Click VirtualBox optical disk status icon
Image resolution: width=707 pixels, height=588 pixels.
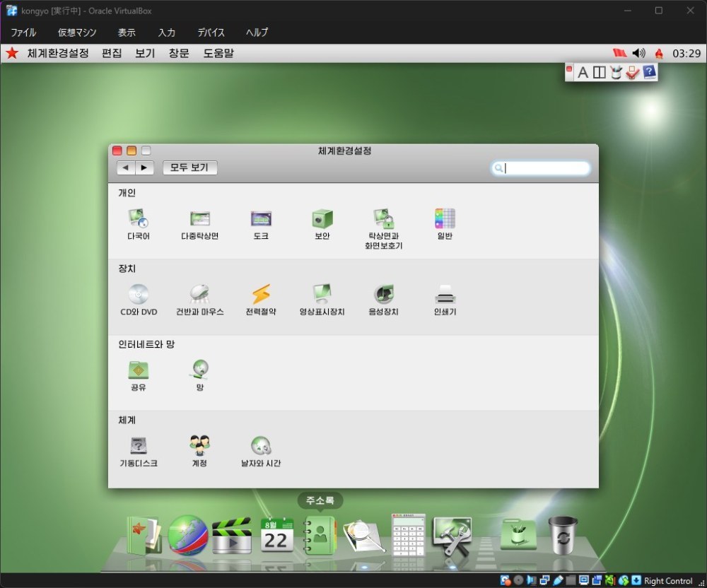(x=518, y=580)
